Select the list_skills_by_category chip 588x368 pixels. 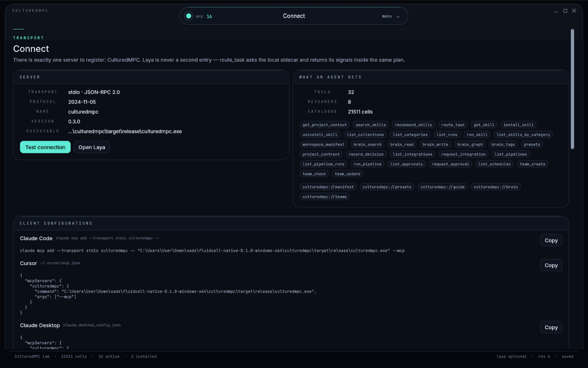pos(523,135)
